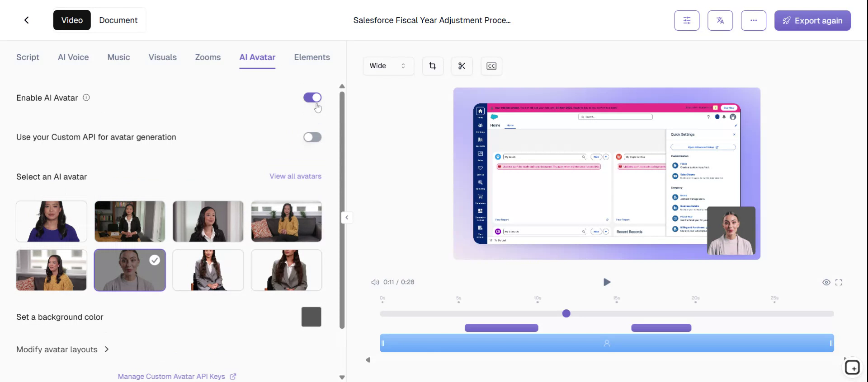Image resolution: width=868 pixels, height=382 pixels.
Task: Open the Wide aspect ratio dropdown
Action: (x=388, y=66)
